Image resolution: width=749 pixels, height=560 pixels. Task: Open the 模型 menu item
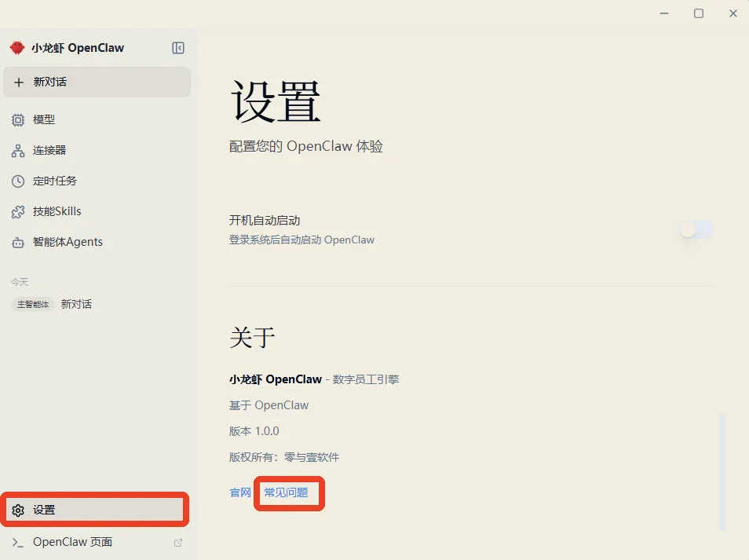point(97,119)
